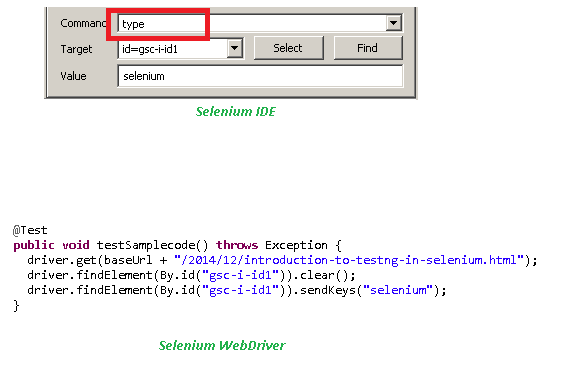The width and height of the screenshot is (566, 391).
Task: Click the 'throws' keyword in code
Action: coord(237,245)
